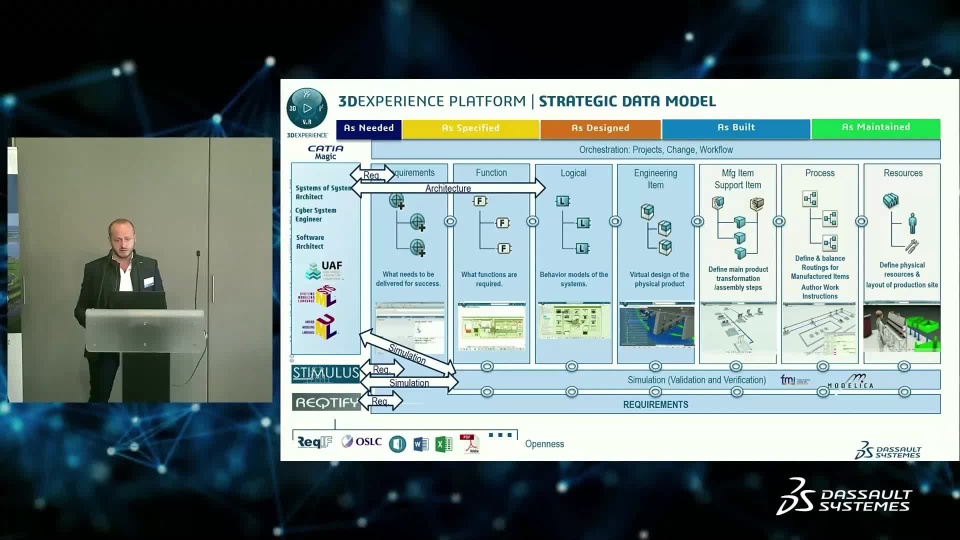Click the REQUIREMENTS bar
Image resolution: width=960 pixels, height=540 pixels.
tap(656, 405)
